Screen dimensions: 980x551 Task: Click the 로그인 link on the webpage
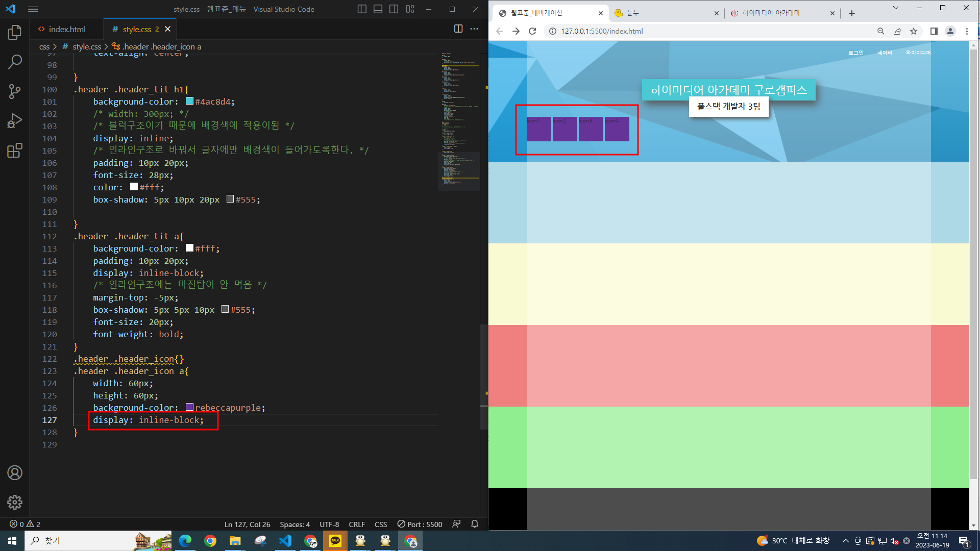coord(855,53)
